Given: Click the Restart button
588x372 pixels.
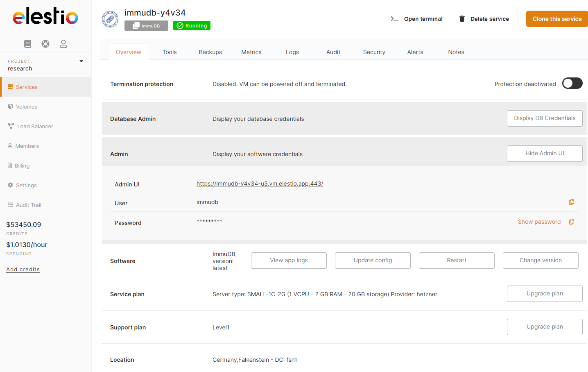Looking at the screenshot, I should pos(457,261).
